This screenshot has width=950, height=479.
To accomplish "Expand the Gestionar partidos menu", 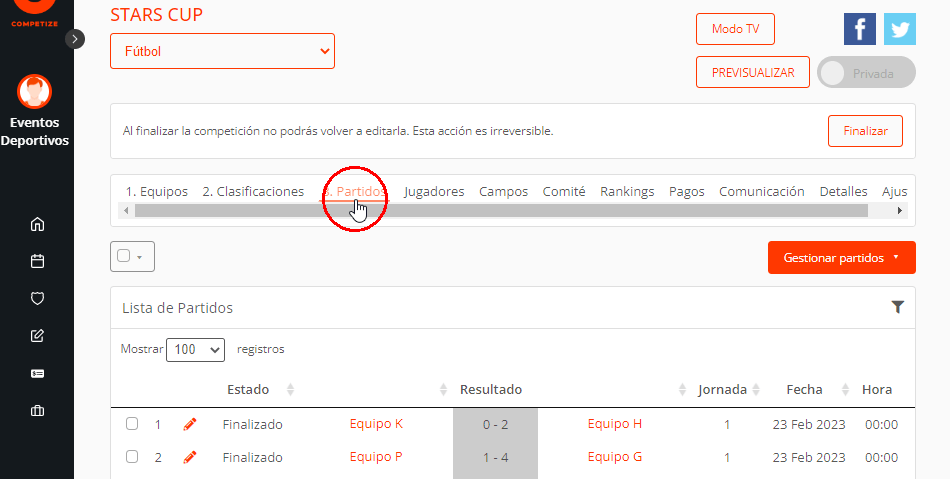I will click(x=842, y=257).
